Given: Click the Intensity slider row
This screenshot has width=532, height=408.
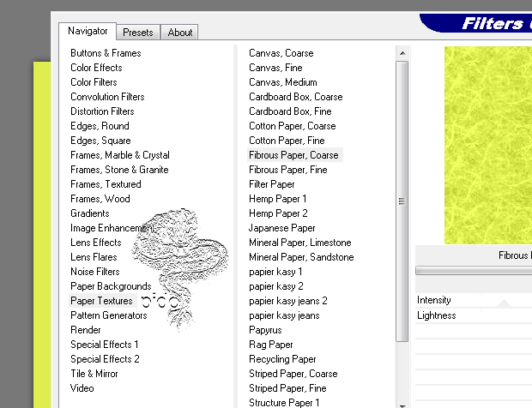Looking at the screenshot, I should (x=474, y=300).
